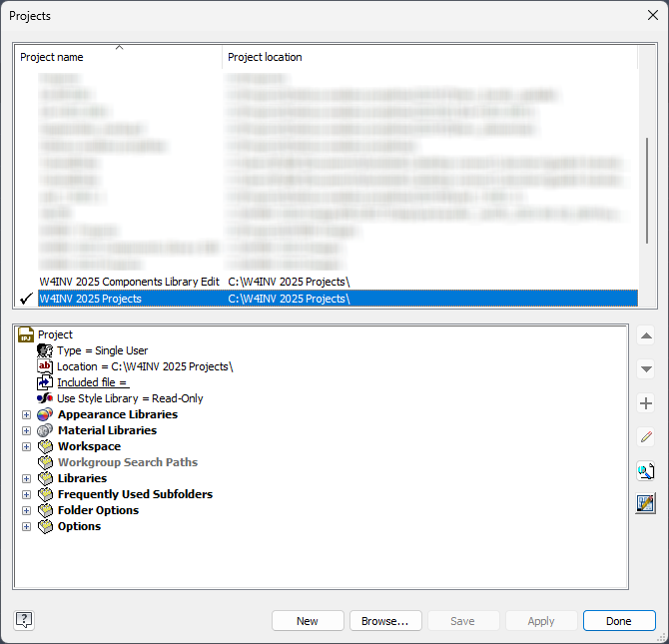Screen dimensions: 669x644
Task: Expand the Frequently Used Subfolders node
Action: [x=26, y=494]
